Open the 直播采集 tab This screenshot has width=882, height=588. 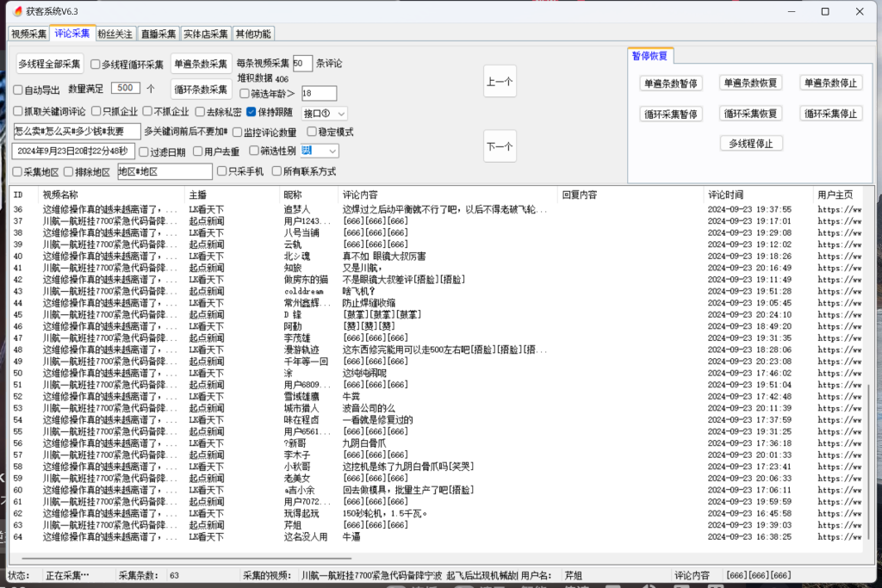coord(158,34)
